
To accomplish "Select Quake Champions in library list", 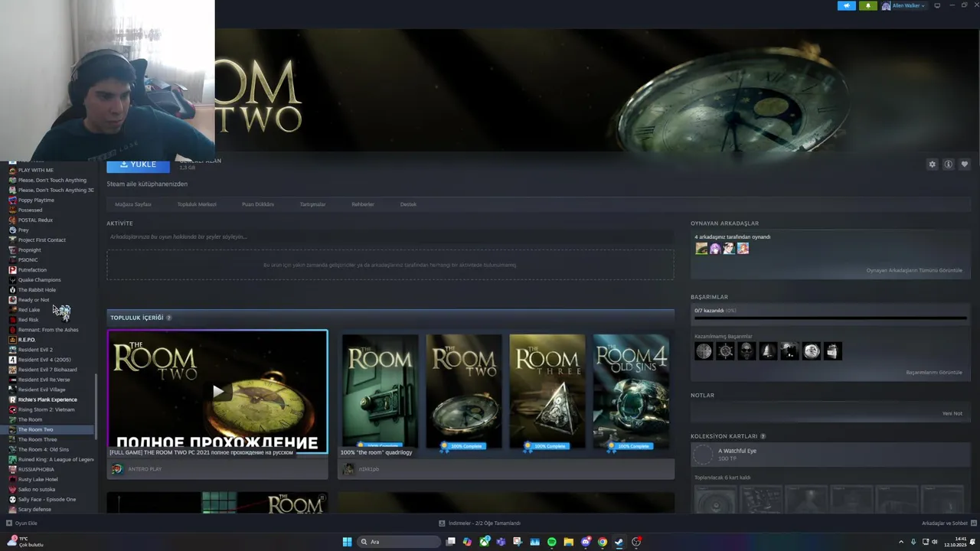I will click(x=39, y=280).
